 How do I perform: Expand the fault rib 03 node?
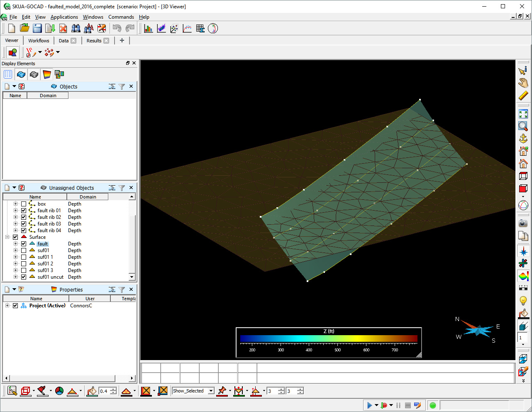[x=15, y=224]
